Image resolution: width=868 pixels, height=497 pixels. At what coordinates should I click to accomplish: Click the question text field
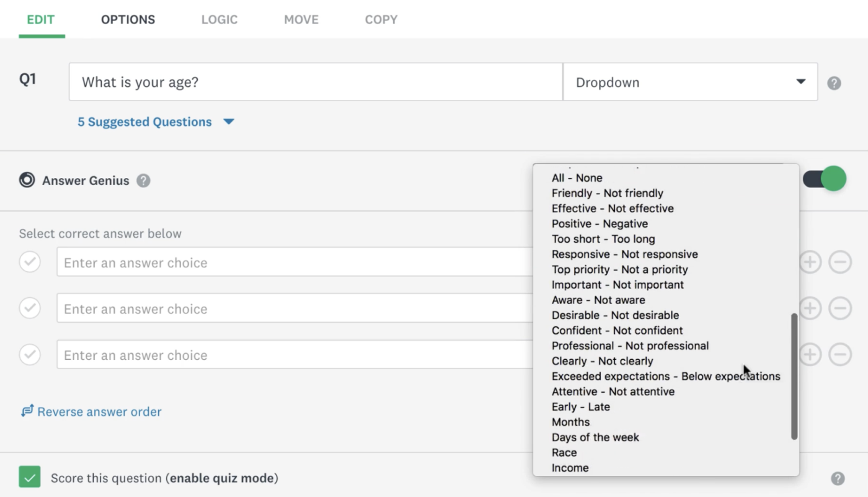pyautogui.click(x=316, y=82)
